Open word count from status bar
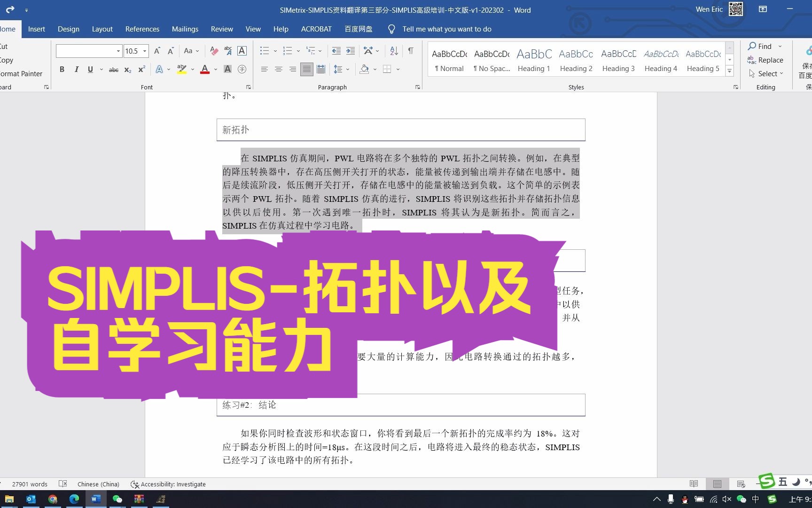The height and width of the screenshot is (508, 812). point(29,484)
